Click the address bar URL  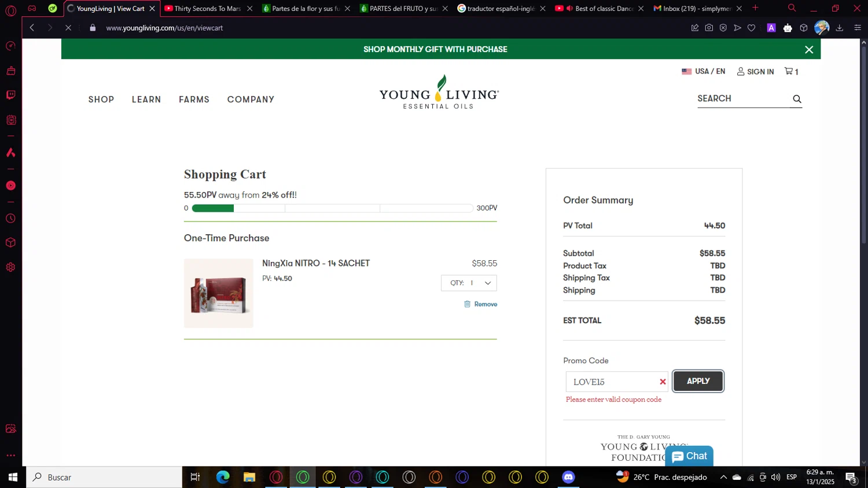pos(164,28)
